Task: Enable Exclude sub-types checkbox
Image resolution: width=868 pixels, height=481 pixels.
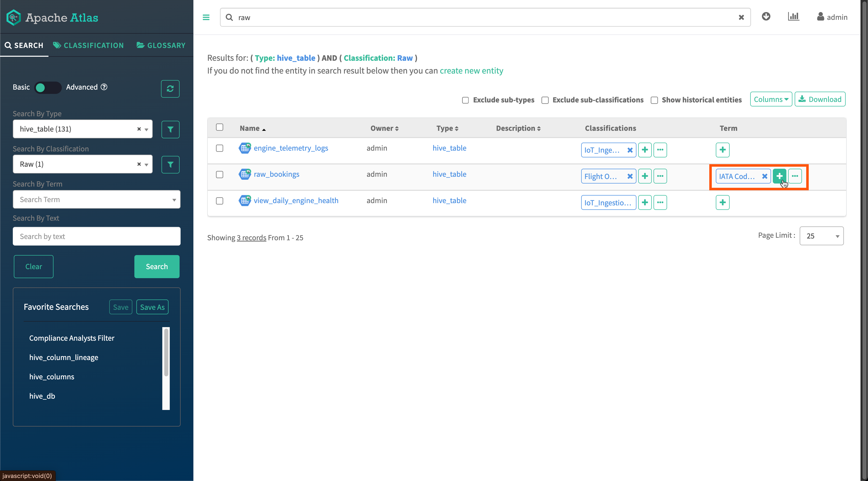Action: [x=465, y=100]
